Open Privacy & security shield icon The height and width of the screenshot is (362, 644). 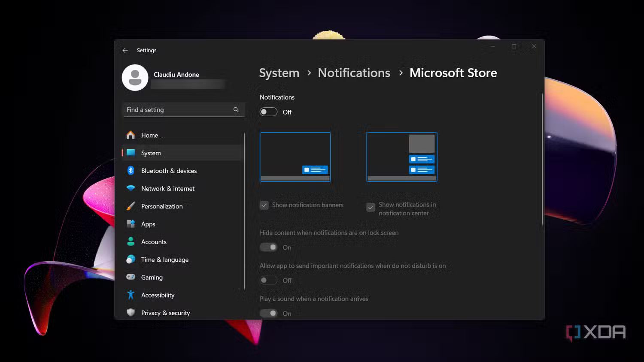(x=131, y=313)
